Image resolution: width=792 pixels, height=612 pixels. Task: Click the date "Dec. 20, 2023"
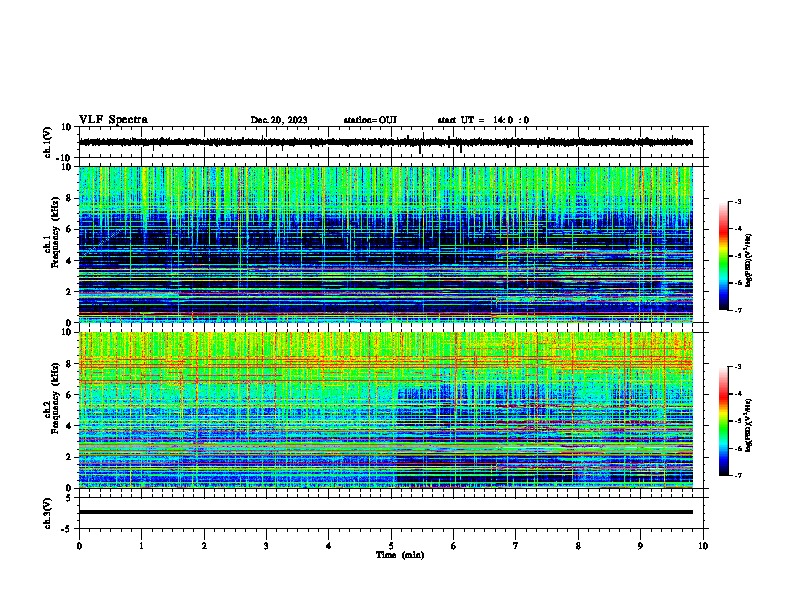[x=279, y=120]
